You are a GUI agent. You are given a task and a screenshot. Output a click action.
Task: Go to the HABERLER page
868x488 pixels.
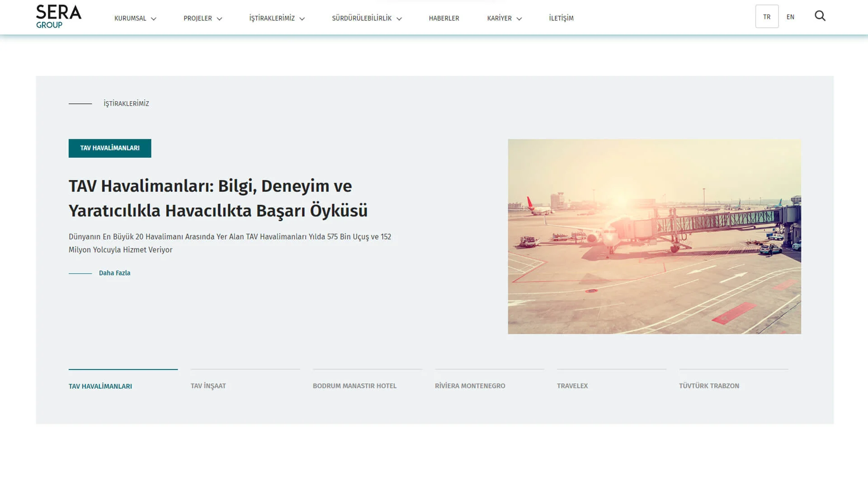[x=443, y=18]
